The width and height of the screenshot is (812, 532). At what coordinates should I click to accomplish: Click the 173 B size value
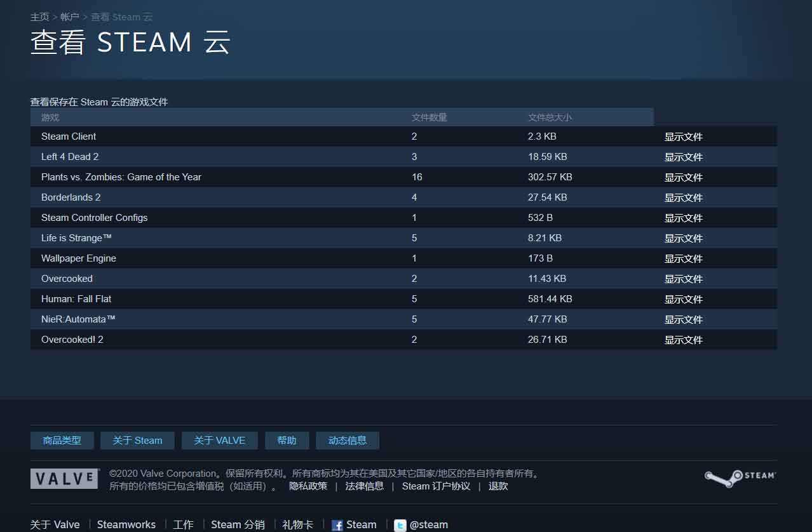coord(541,258)
